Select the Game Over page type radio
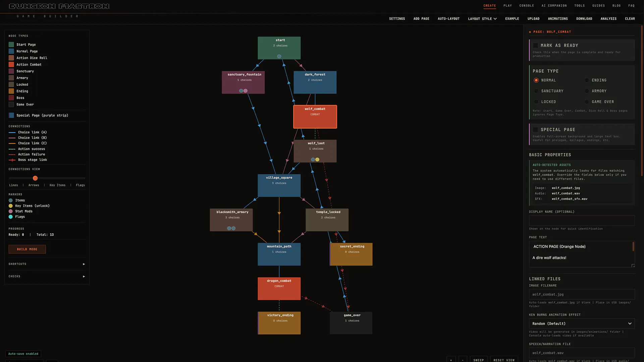Viewport: 644px width, 362px height. [x=587, y=102]
